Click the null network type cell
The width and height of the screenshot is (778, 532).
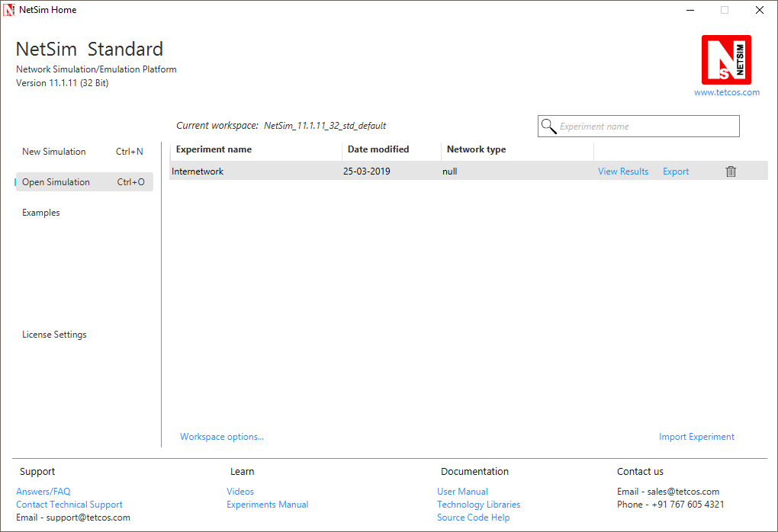[449, 171]
